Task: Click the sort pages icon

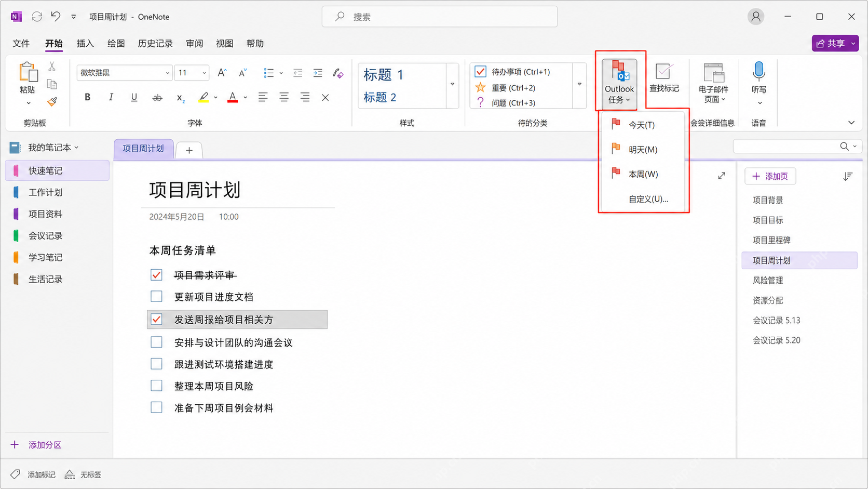Action: click(848, 176)
